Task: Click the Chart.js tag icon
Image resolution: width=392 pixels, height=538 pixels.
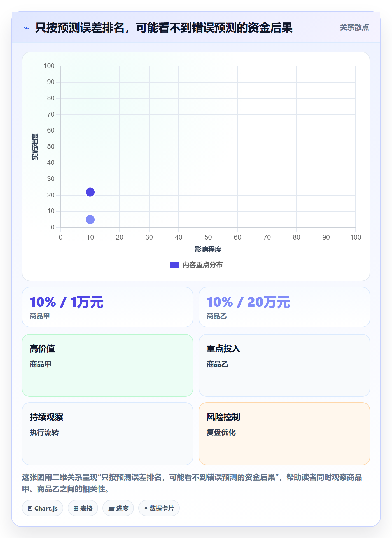Action: 30,508
